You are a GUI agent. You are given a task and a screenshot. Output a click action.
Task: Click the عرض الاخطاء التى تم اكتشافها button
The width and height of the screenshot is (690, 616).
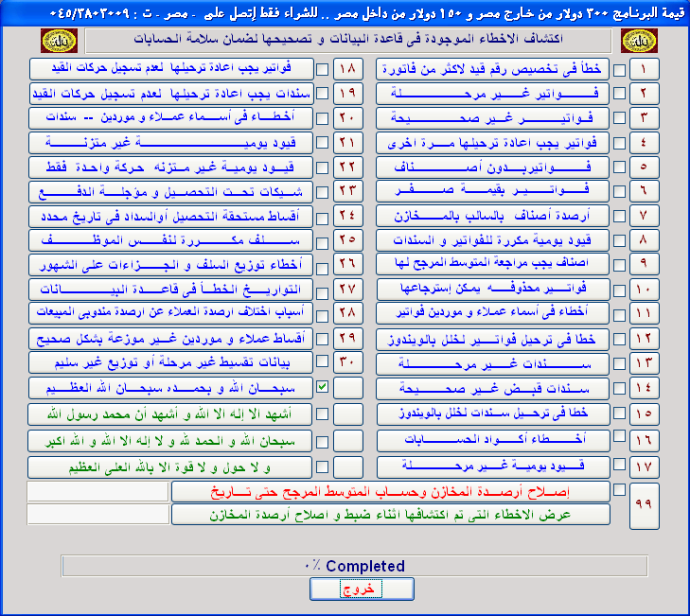390,514
